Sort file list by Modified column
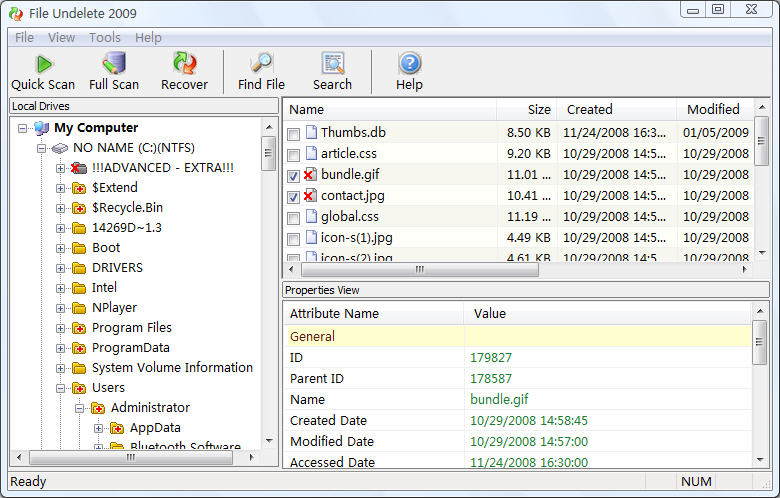Viewport: 780px width, 498px height. pos(715,109)
